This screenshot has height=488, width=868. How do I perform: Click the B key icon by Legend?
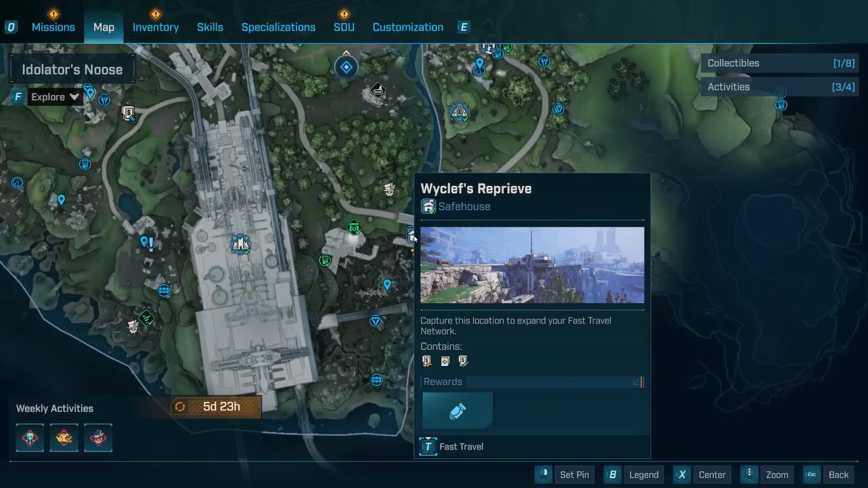pos(613,475)
